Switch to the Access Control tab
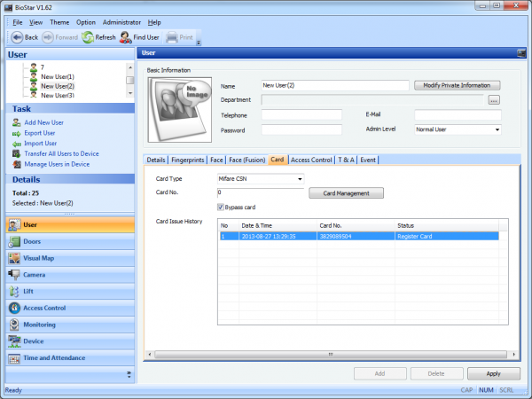This screenshot has width=532, height=399. [x=311, y=160]
